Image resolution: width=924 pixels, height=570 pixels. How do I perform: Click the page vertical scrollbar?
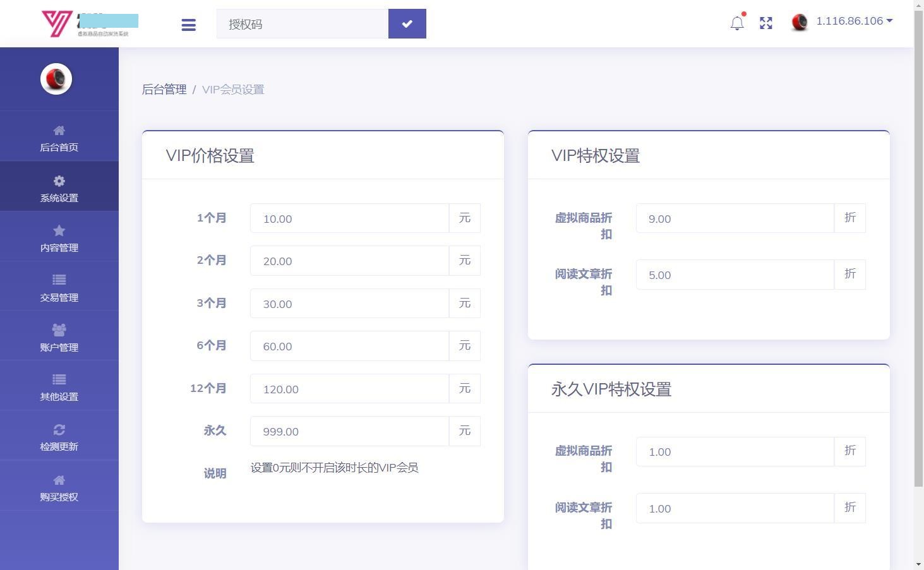click(919, 252)
